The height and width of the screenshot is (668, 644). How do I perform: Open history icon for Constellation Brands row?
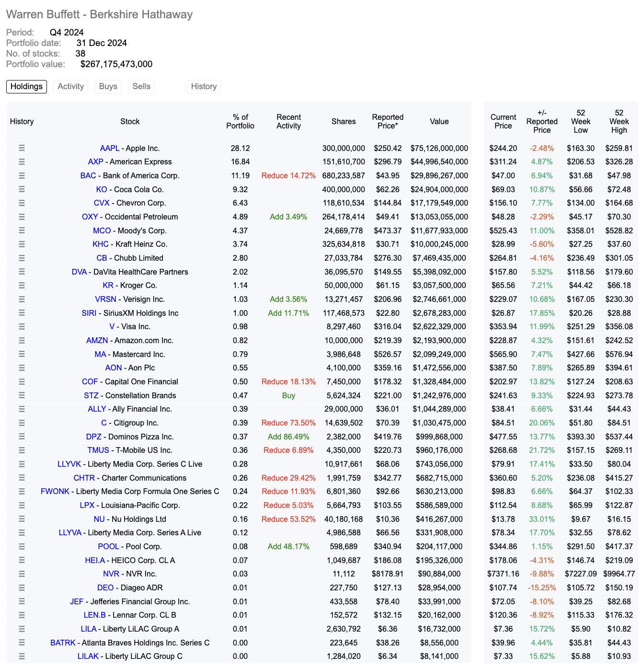(x=22, y=395)
